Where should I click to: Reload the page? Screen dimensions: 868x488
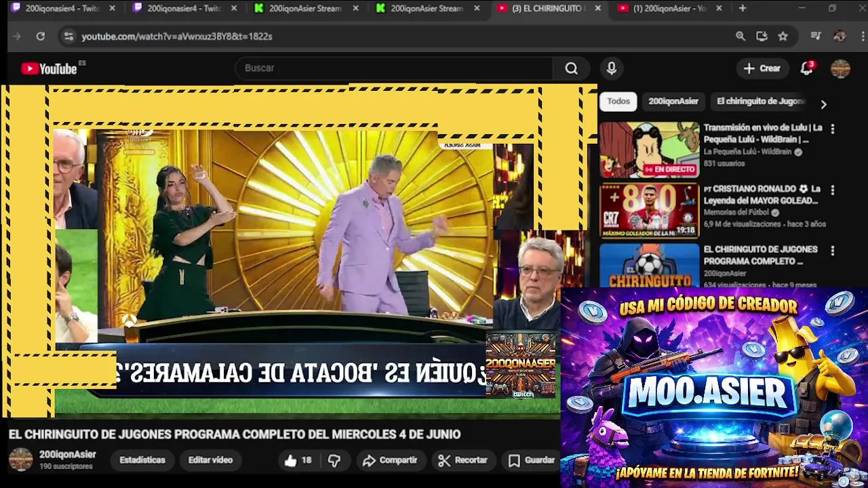pyautogui.click(x=41, y=36)
